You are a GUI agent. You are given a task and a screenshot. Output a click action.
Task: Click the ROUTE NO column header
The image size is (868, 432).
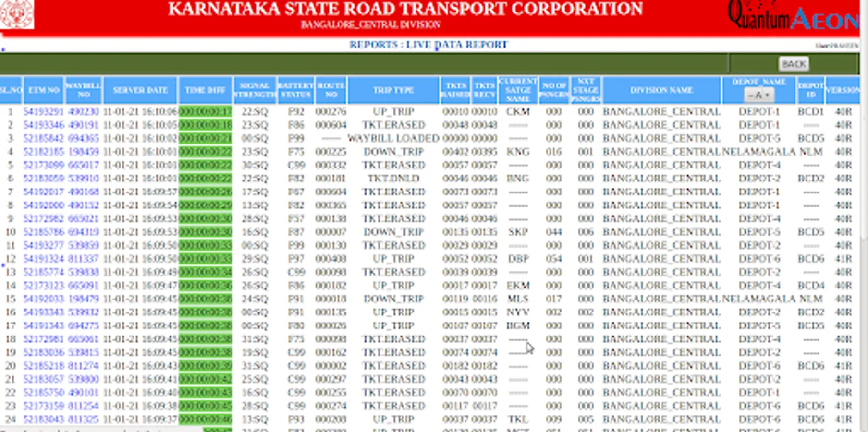tap(331, 90)
